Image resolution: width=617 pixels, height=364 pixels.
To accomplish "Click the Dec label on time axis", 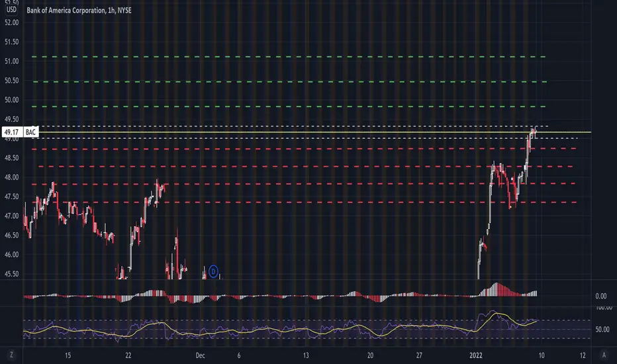I will click(201, 355).
